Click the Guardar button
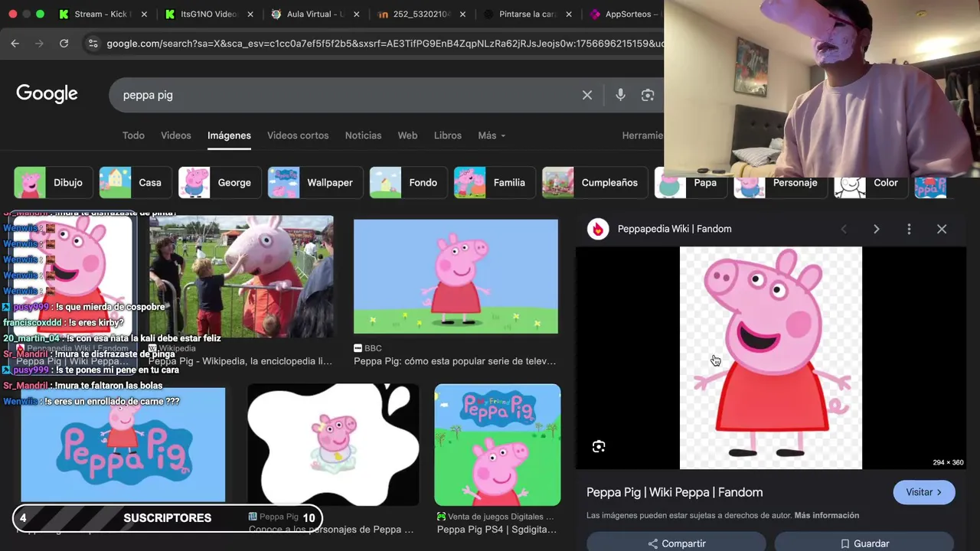Screen dimensions: 980x551 [x=864, y=542]
